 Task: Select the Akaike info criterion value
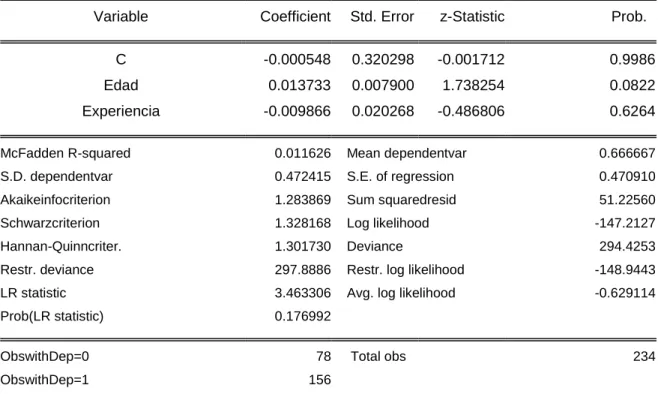[303, 200]
